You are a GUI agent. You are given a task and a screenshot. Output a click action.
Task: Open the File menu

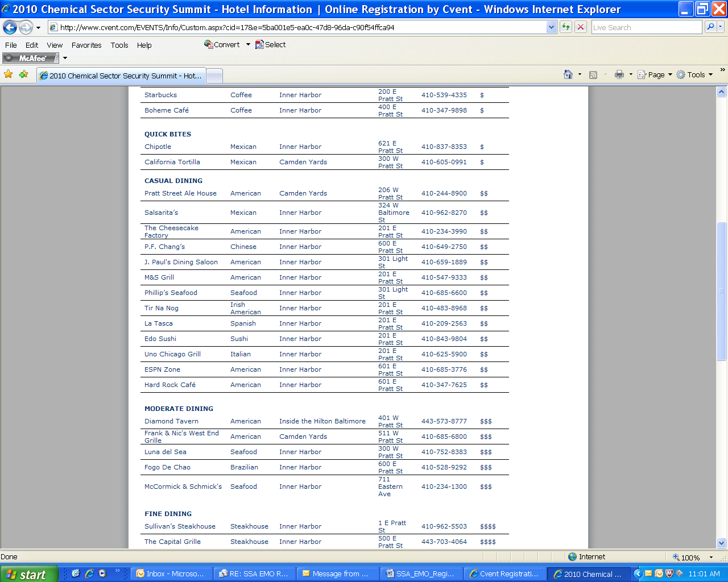click(x=11, y=45)
